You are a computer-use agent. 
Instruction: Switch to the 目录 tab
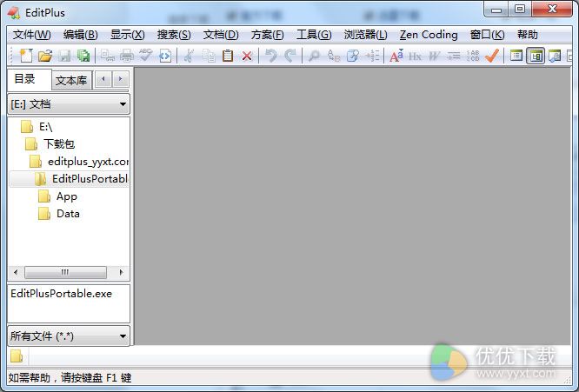point(30,79)
